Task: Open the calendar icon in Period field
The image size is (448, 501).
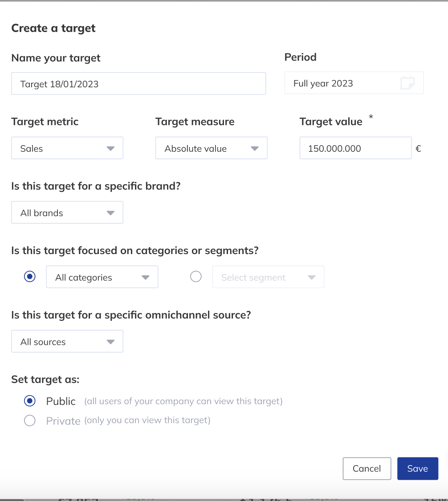Action: coord(407,83)
